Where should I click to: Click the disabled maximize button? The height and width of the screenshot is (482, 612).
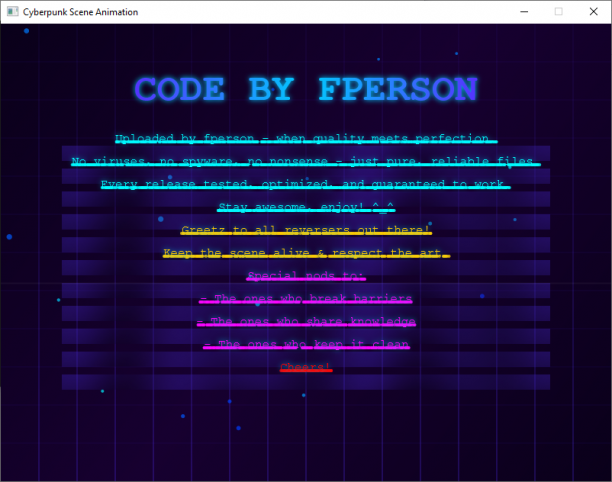pyautogui.click(x=559, y=12)
